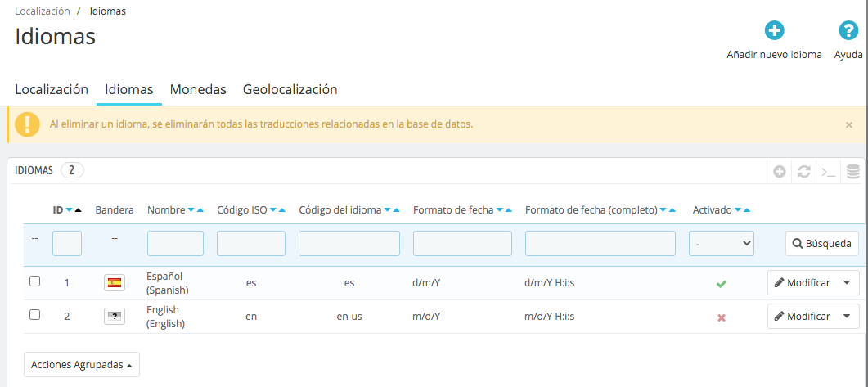This screenshot has height=387, width=868.
Task: Export to SQL Manager database icon
Action: click(x=853, y=172)
